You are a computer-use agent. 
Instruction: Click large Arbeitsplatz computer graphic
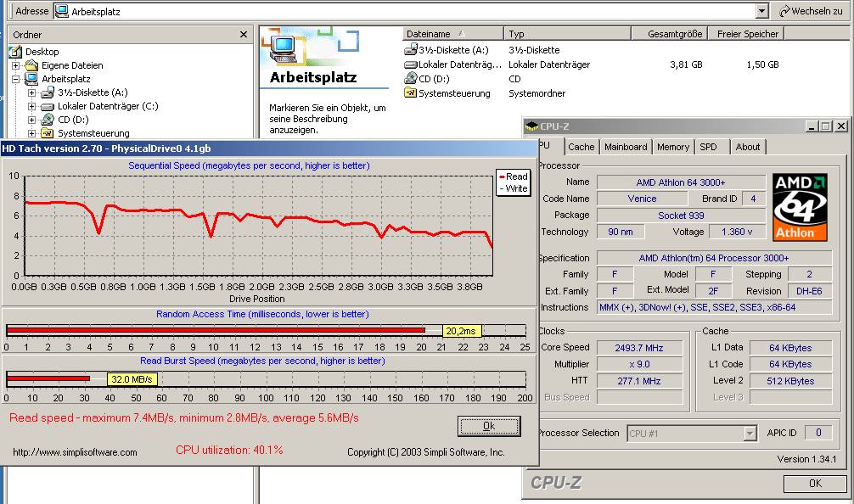click(284, 48)
